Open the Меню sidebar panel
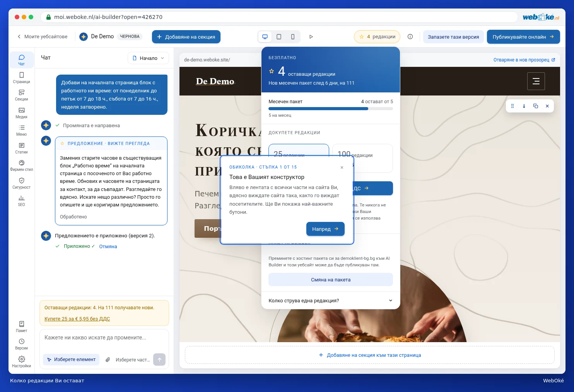The width and height of the screenshot is (574, 392). click(21, 130)
